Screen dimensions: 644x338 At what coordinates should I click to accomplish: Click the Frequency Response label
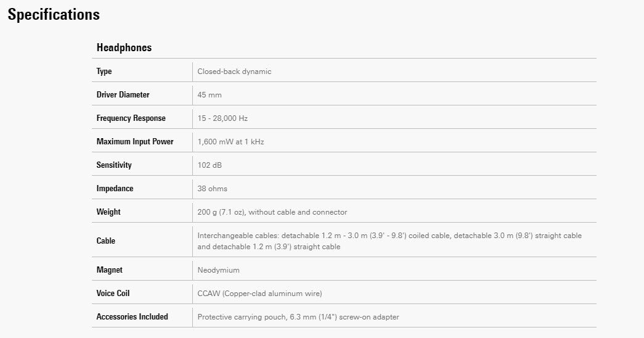[131, 118]
